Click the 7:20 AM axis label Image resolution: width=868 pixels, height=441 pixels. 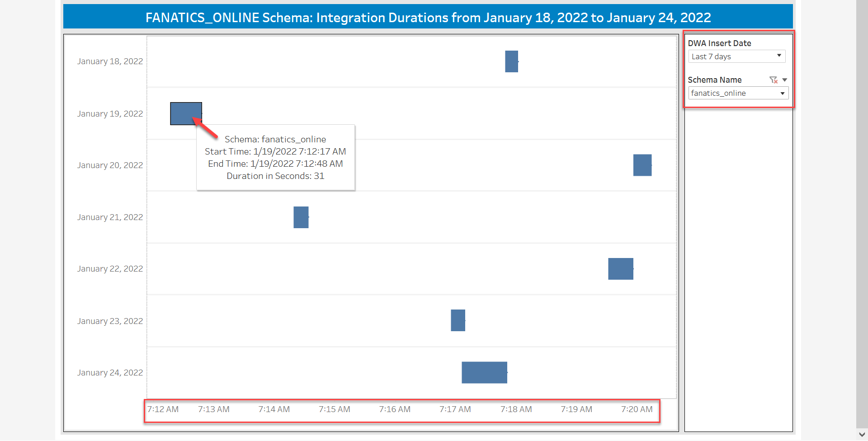tap(637, 409)
